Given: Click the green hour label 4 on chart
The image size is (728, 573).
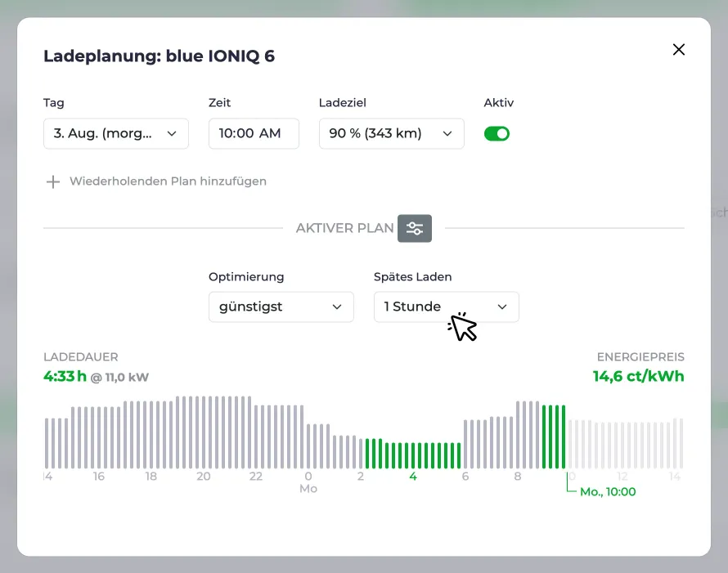Looking at the screenshot, I should (x=413, y=477).
